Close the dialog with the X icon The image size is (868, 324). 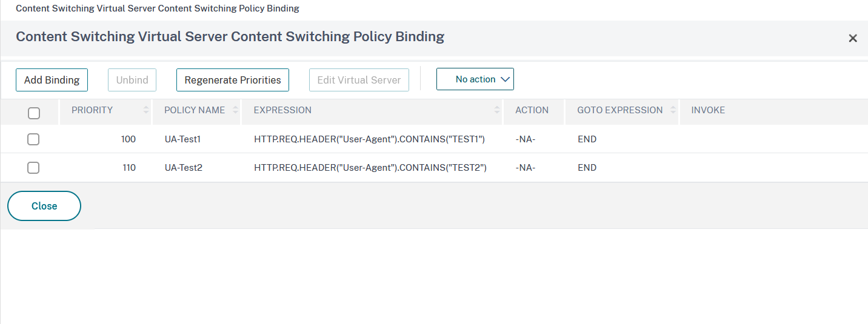click(852, 38)
